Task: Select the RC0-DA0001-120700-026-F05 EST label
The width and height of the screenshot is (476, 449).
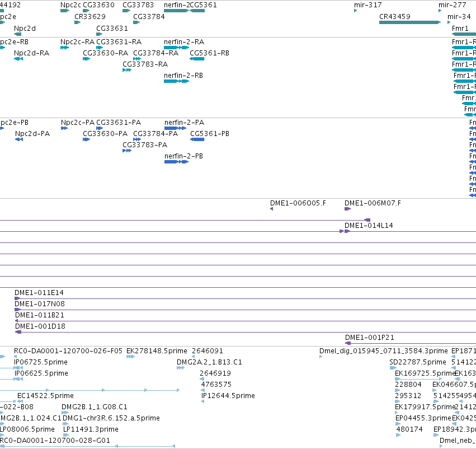Action: [x=68, y=351]
